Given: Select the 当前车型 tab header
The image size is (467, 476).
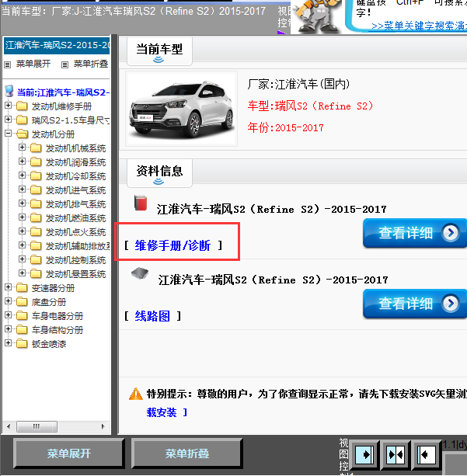Looking at the screenshot, I should tap(159, 51).
